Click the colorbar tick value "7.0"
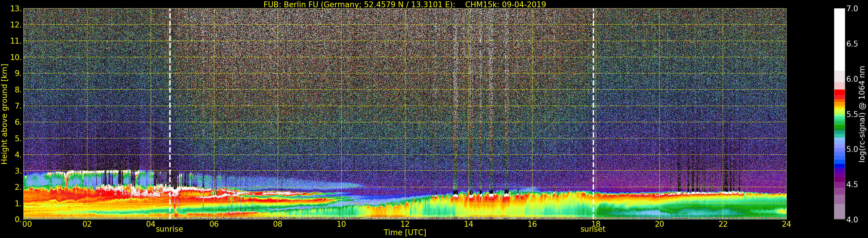Screen dimensions: 868x238 click(x=852, y=9)
